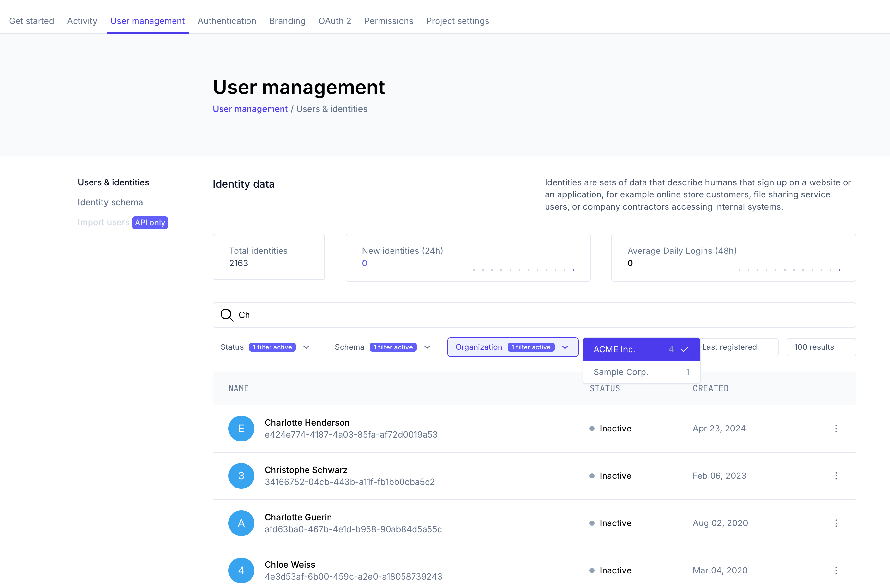The height and width of the screenshot is (588, 890).
Task: Click Charlotte Guerin's avatar circle
Action: tap(241, 523)
